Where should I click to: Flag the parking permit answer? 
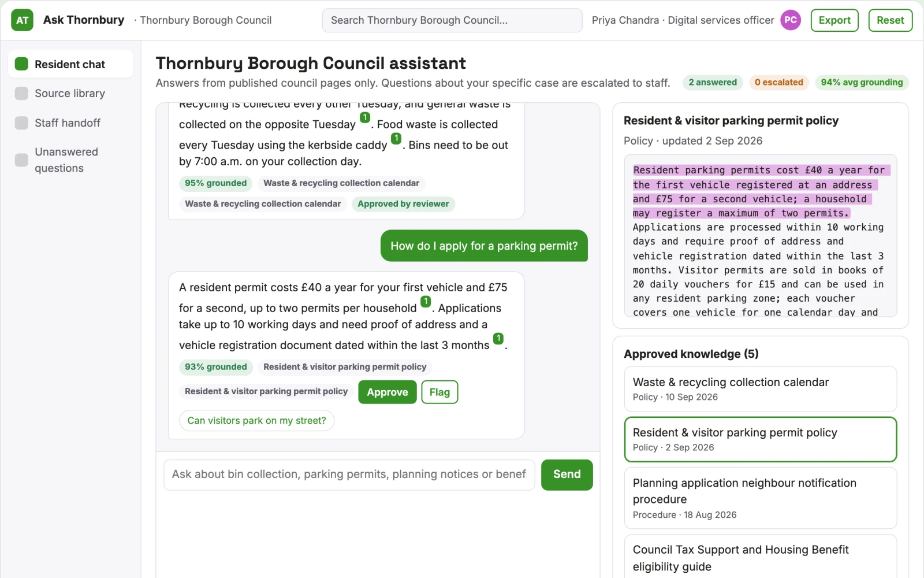point(439,392)
